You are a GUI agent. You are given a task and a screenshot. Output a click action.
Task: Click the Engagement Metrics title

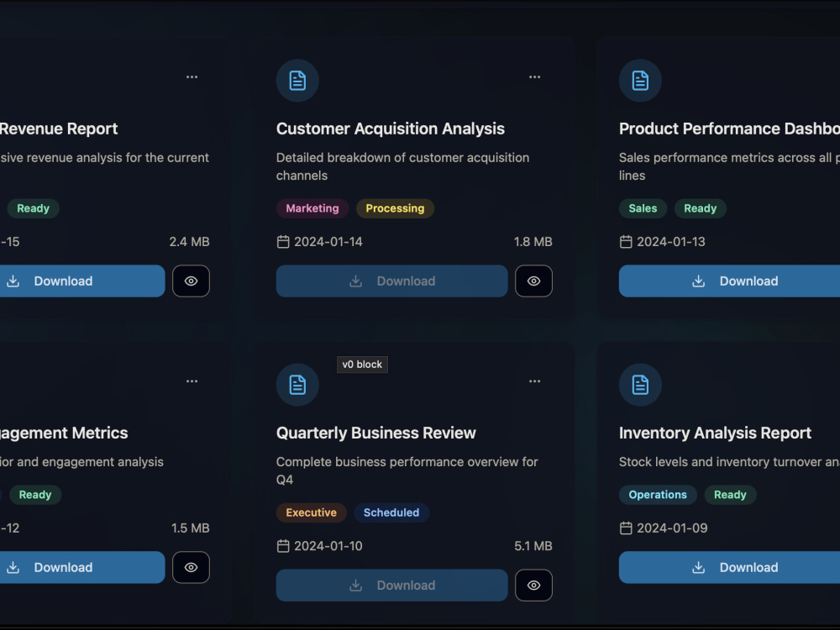pyautogui.click(x=64, y=433)
